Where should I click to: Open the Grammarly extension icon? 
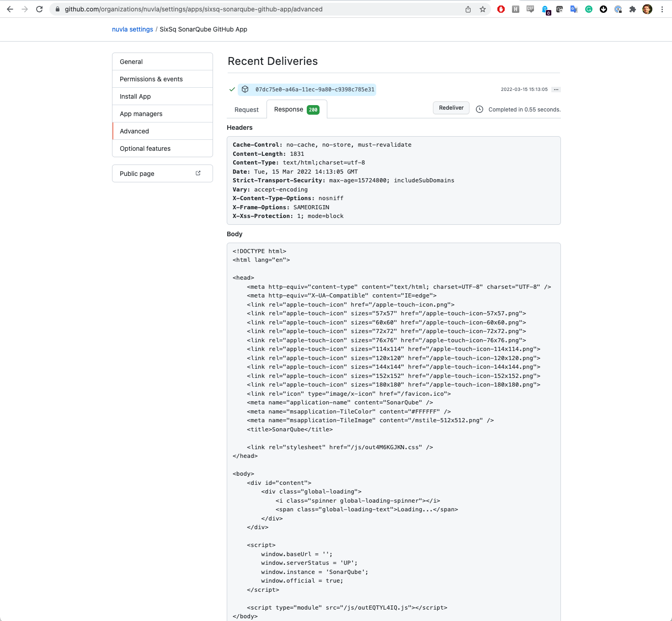point(589,9)
